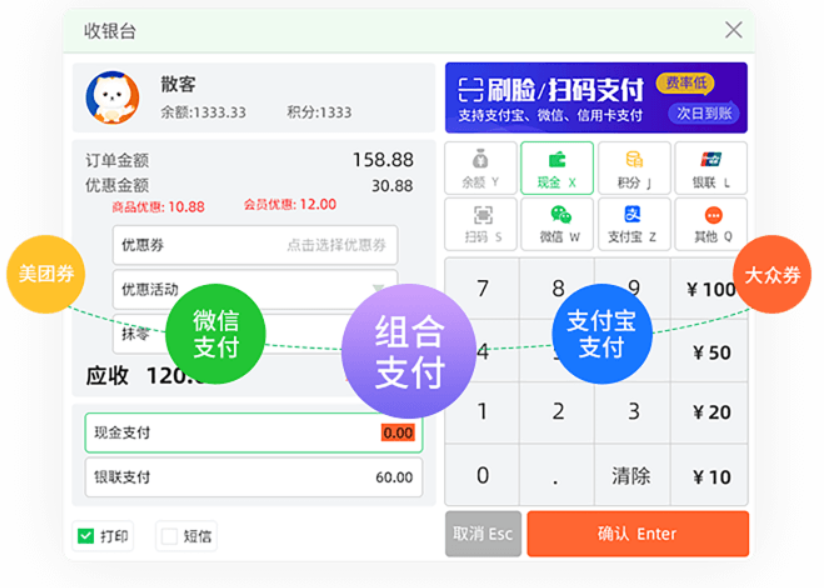Click the 积分:1333 text
829x588 pixels.
(319, 112)
